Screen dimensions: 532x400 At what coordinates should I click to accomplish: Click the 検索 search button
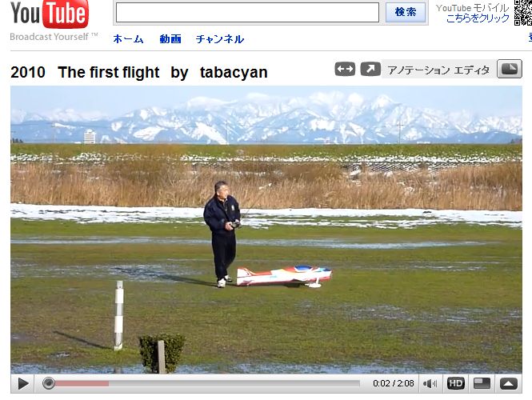point(406,13)
